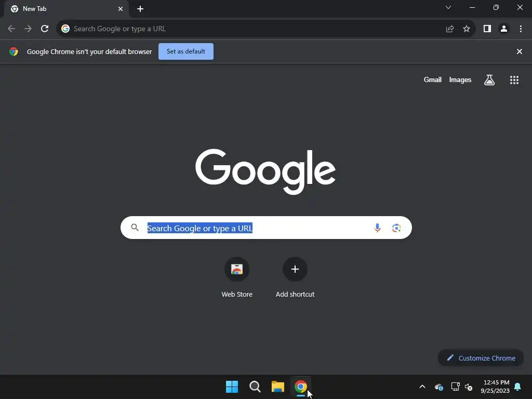Image resolution: width=532 pixels, height=399 pixels.
Task: Open Chrome's three-dot menu
Action: pos(521,29)
